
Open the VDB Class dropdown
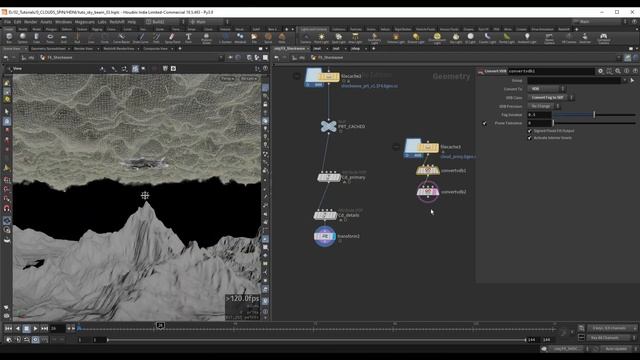550,98
